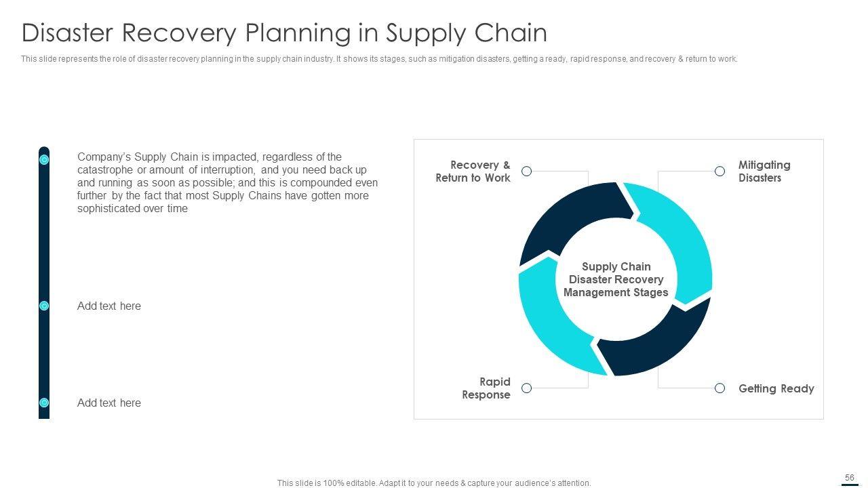Image resolution: width=868 pixels, height=488 pixels.
Task: Click the circle marker beside Getting Ready
Action: (719, 388)
